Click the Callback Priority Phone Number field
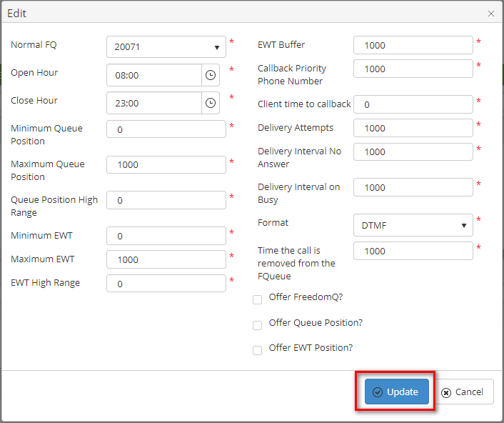 pos(413,69)
